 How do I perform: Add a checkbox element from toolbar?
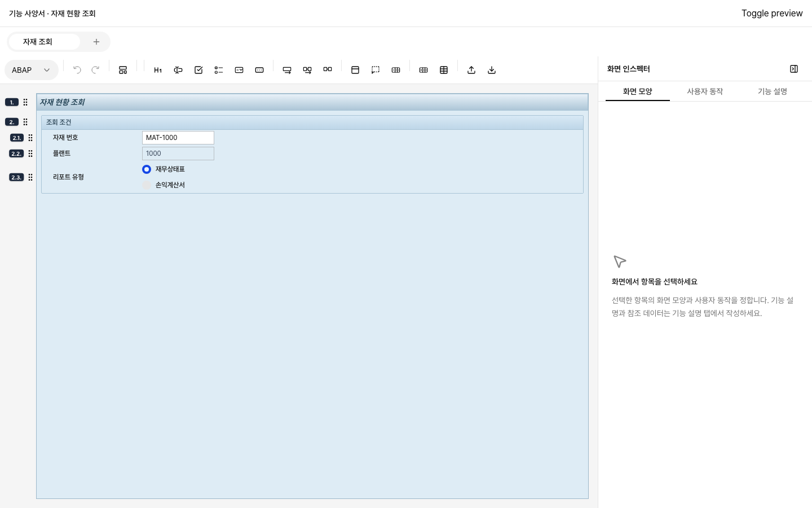tap(198, 70)
